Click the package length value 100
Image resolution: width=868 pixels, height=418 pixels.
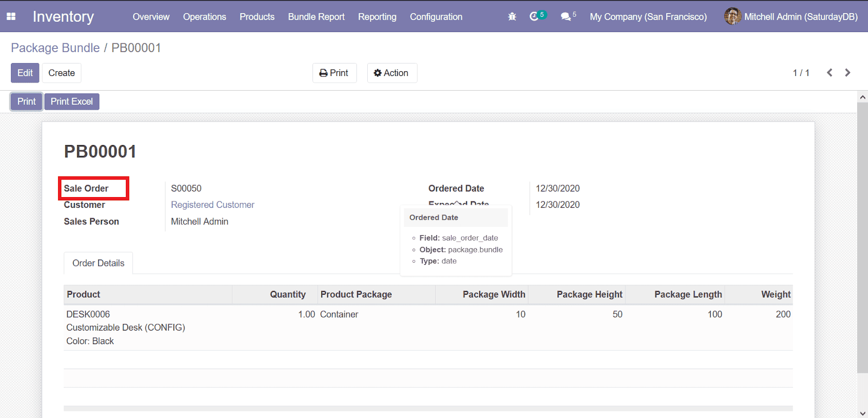tap(714, 314)
